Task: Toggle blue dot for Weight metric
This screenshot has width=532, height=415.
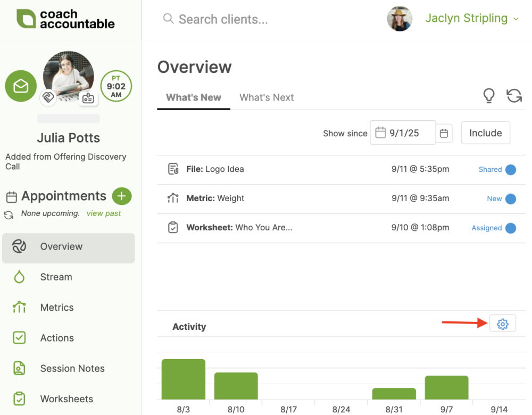Action: pos(510,199)
